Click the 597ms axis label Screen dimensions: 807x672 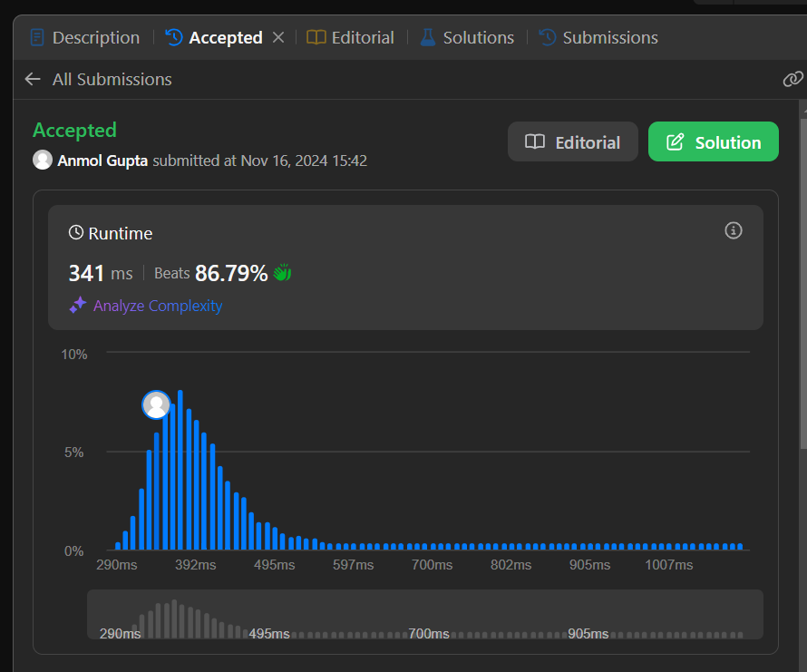click(353, 565)
